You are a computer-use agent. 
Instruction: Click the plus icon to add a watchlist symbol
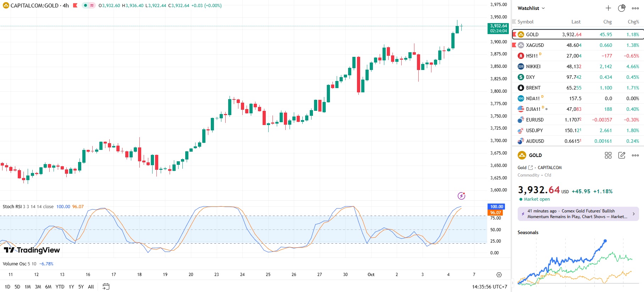point(608,8)
